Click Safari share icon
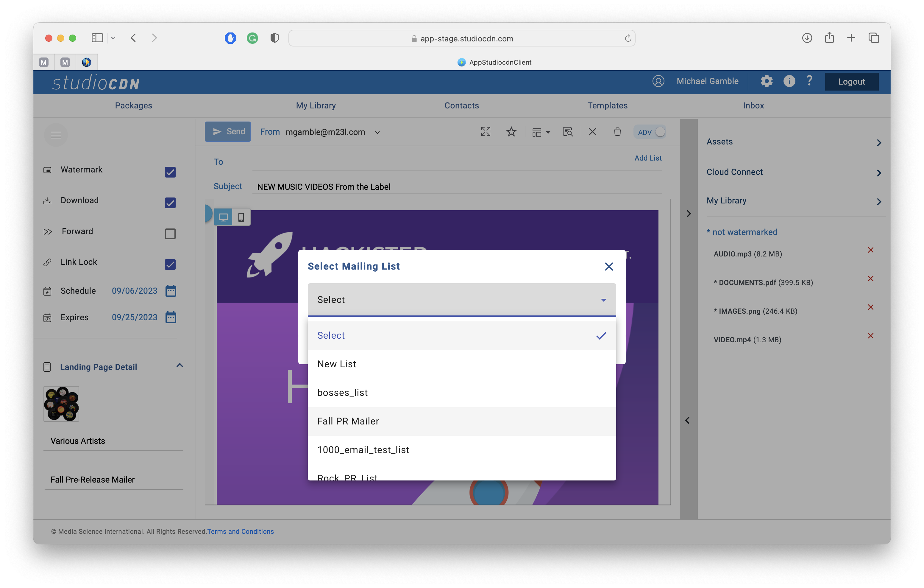Image resolution: width=924 pixels, height=588 pixels. [x=829, y=37]
